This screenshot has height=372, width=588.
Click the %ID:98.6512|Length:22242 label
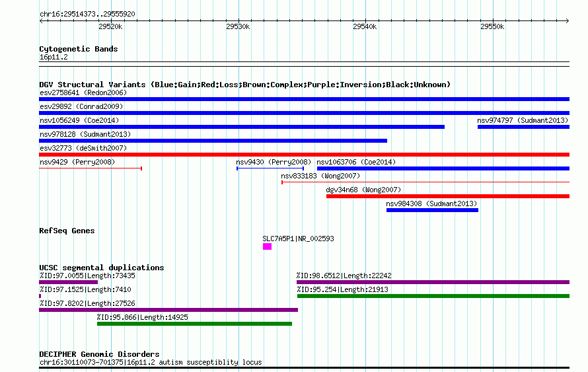click(x=344, y=276)
